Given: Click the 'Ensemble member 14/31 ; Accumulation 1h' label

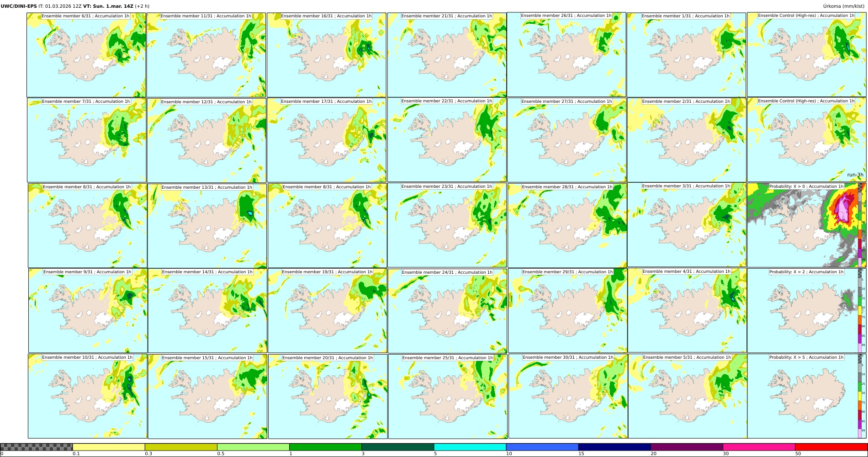Looking at the screenshot, I should point(207,272).
